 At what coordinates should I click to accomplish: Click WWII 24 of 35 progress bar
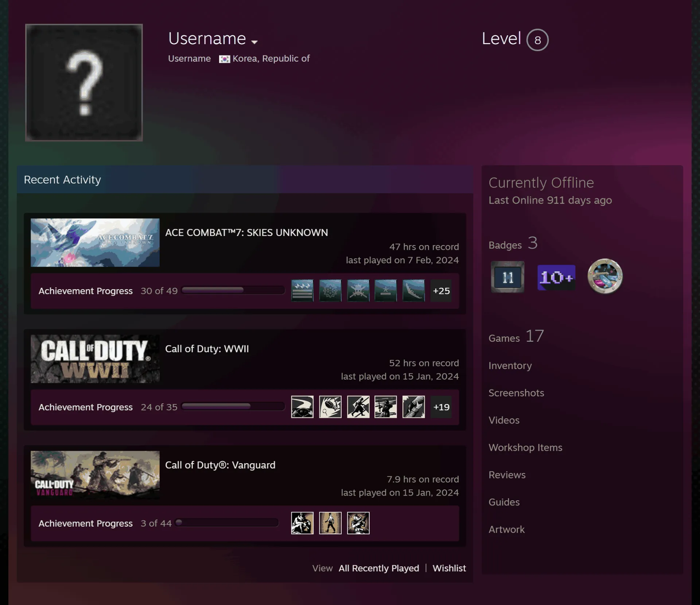click(x=233, y=406)
